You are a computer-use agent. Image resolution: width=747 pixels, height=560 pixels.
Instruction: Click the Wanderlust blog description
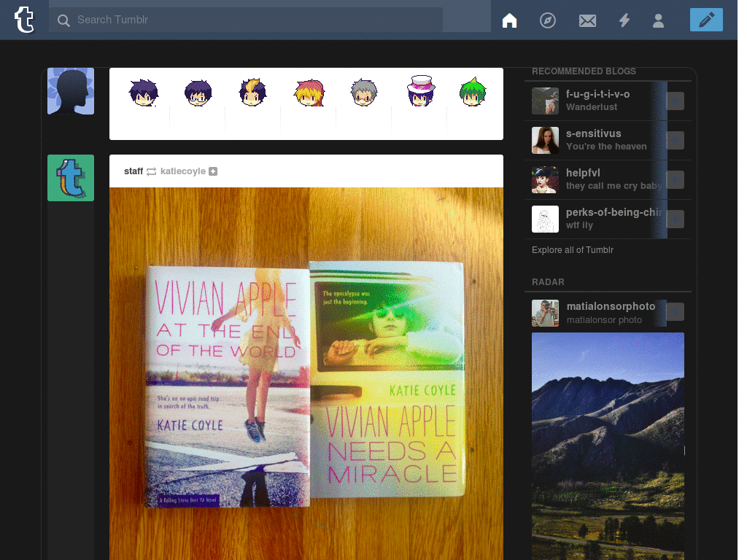(x=591, y=107)
